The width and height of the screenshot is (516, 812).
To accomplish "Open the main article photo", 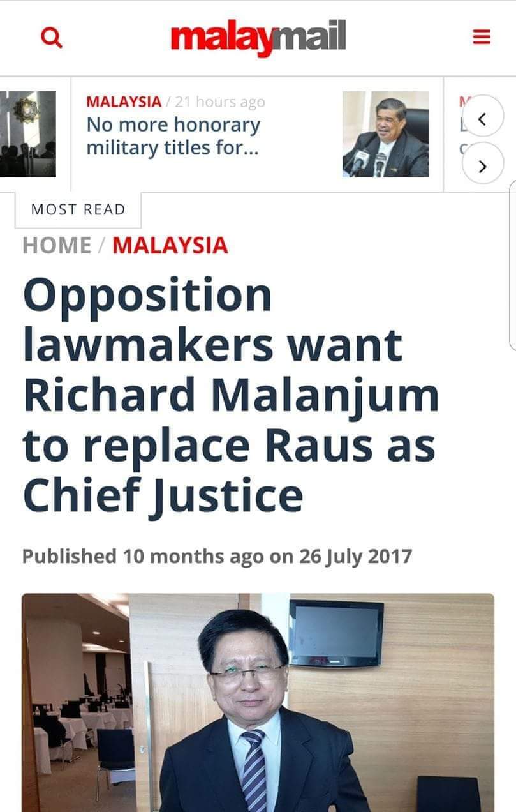I will click(258, 702).
